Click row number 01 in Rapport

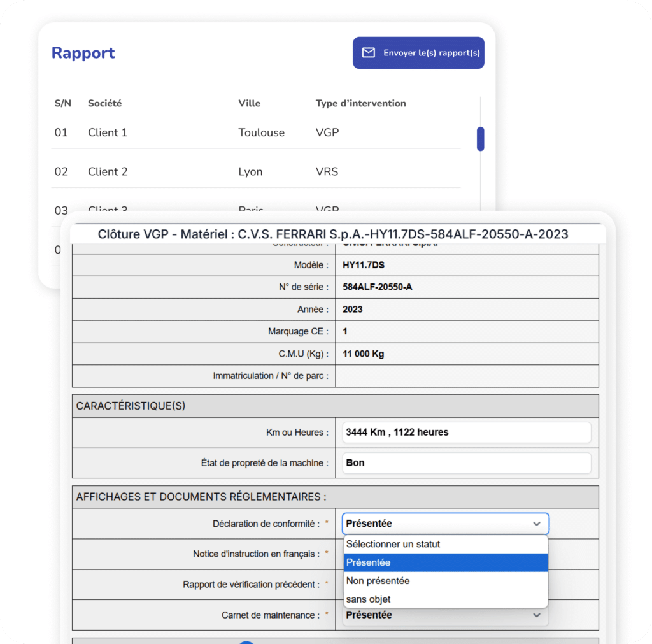tap(61, 132)
